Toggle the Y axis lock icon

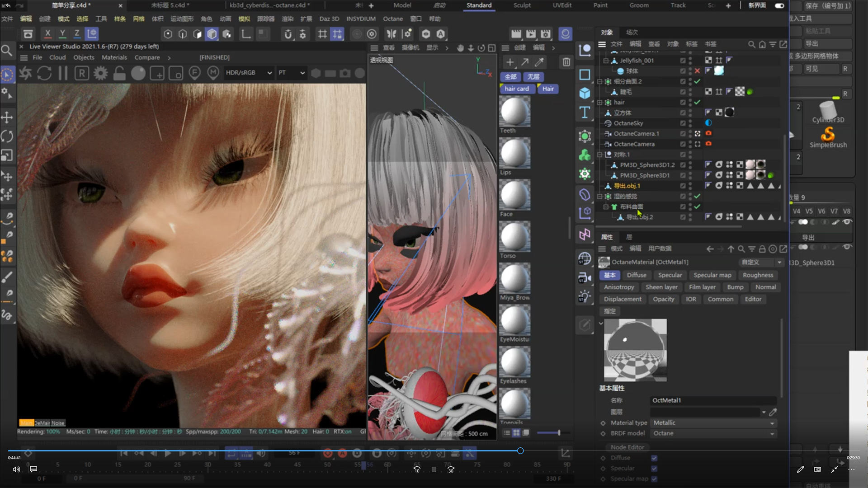[x=62, y=34]
